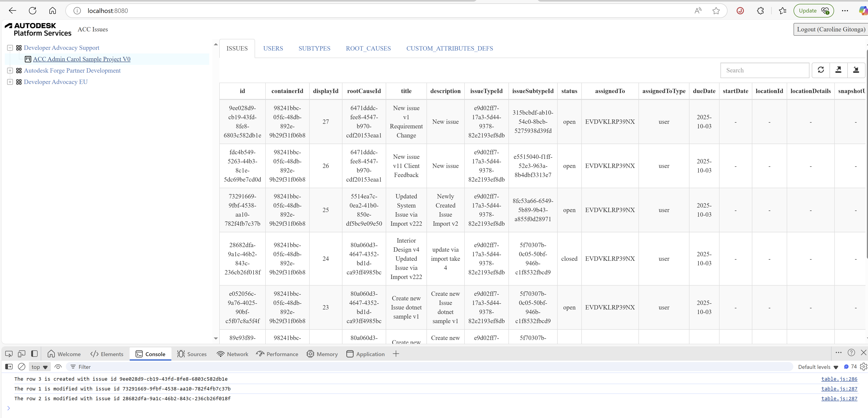Open the table.js:286 source link

(x=839, y=379)
